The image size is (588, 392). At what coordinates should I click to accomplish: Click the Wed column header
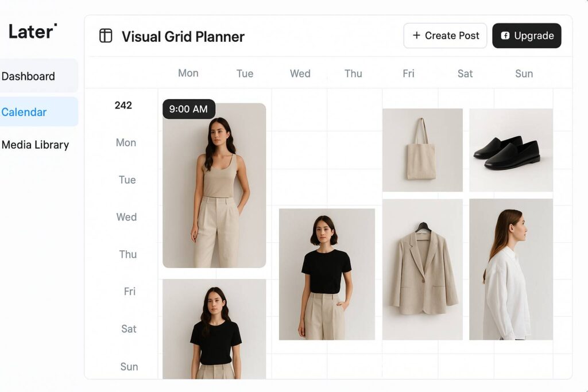(x=300, y=73)
